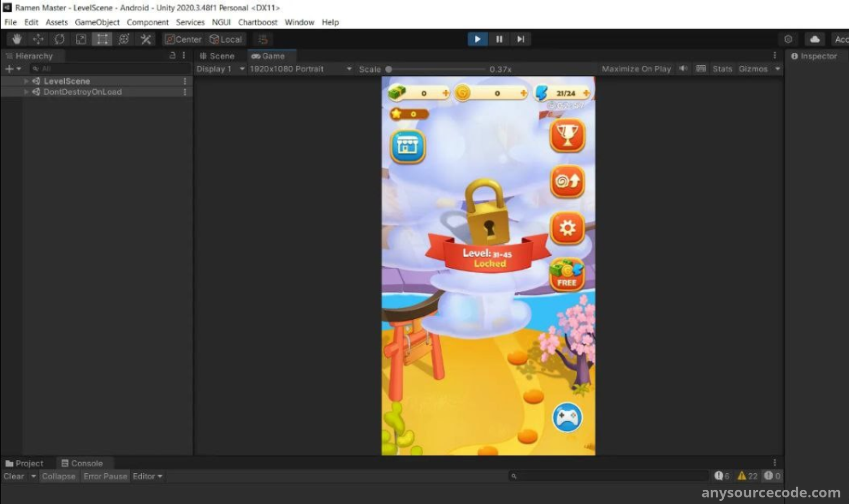
Task: Select the Move tool
Action: pos(38,39)
